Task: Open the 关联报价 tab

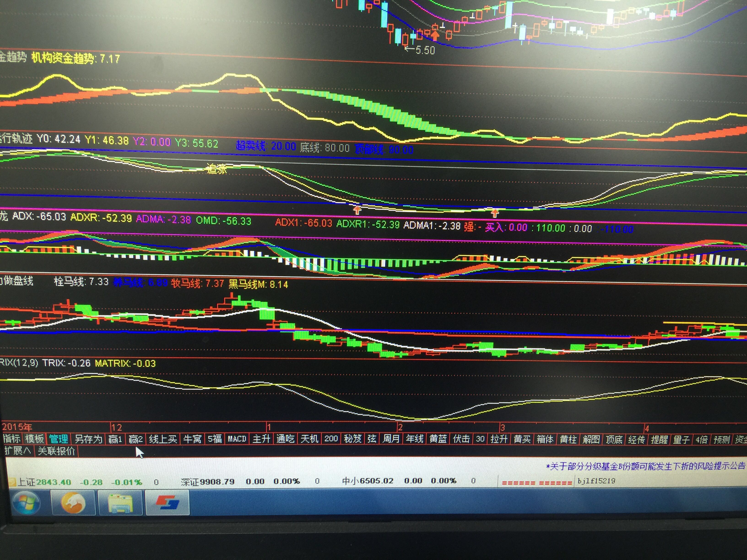Action: coord(56,451)
